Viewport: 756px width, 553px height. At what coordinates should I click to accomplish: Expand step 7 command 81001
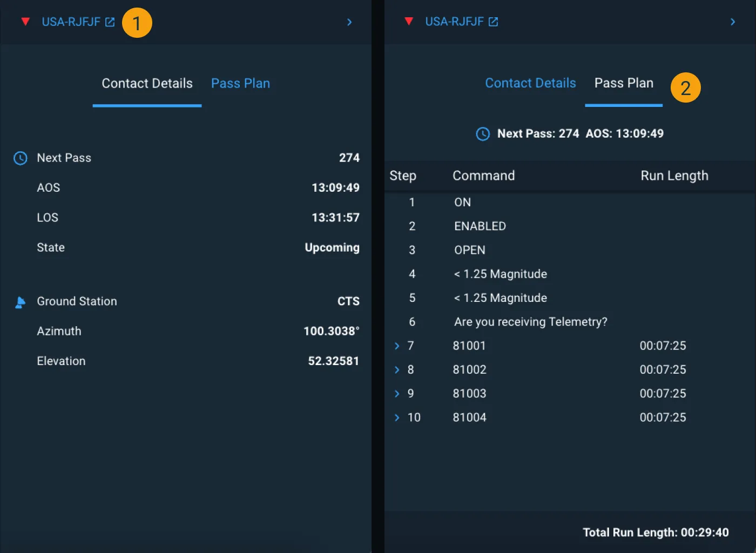(x=397, y=346)
